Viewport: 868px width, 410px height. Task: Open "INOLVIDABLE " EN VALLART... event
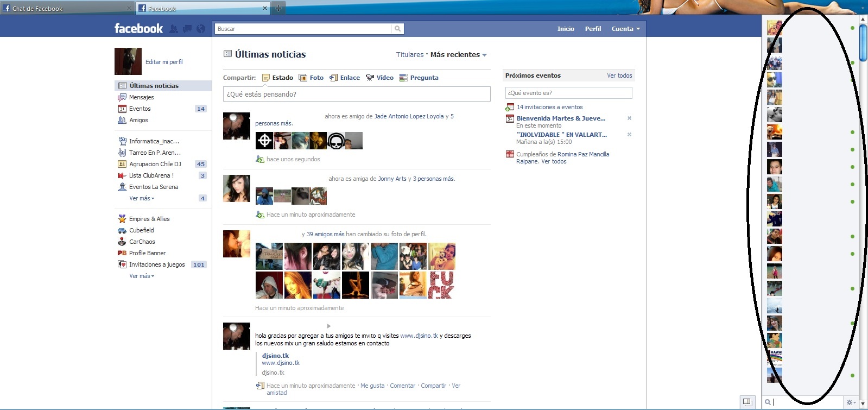click(x=561, y=135)
